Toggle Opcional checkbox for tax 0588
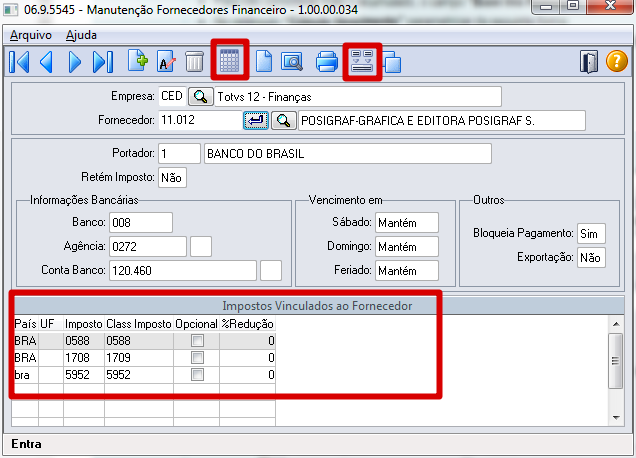636x458 pixels. pos(197,341)
